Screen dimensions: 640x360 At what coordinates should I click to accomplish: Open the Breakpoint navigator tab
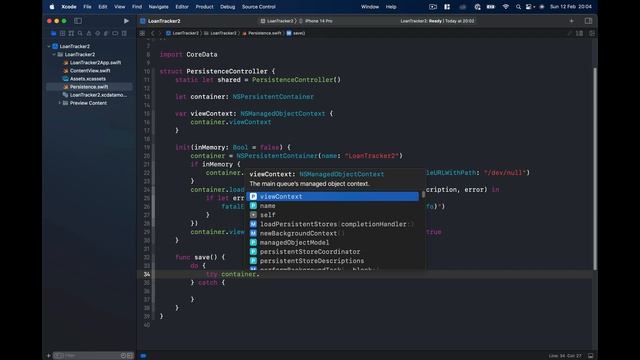pyautogui.click(x=115, y=33)
